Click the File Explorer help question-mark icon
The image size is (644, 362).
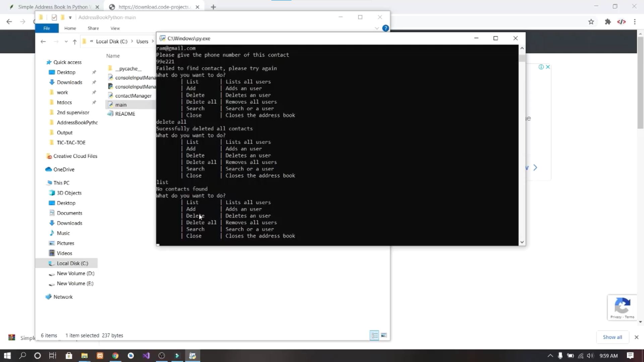click(x=385, y=28)
